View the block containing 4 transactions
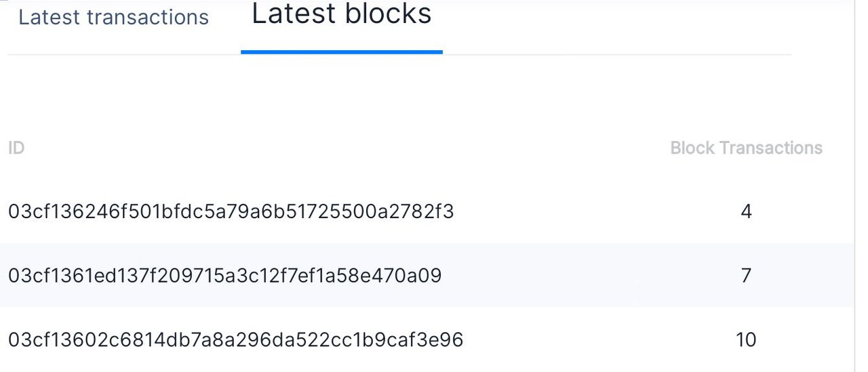Screen dimensions: 868x372 tap(231, 212)
